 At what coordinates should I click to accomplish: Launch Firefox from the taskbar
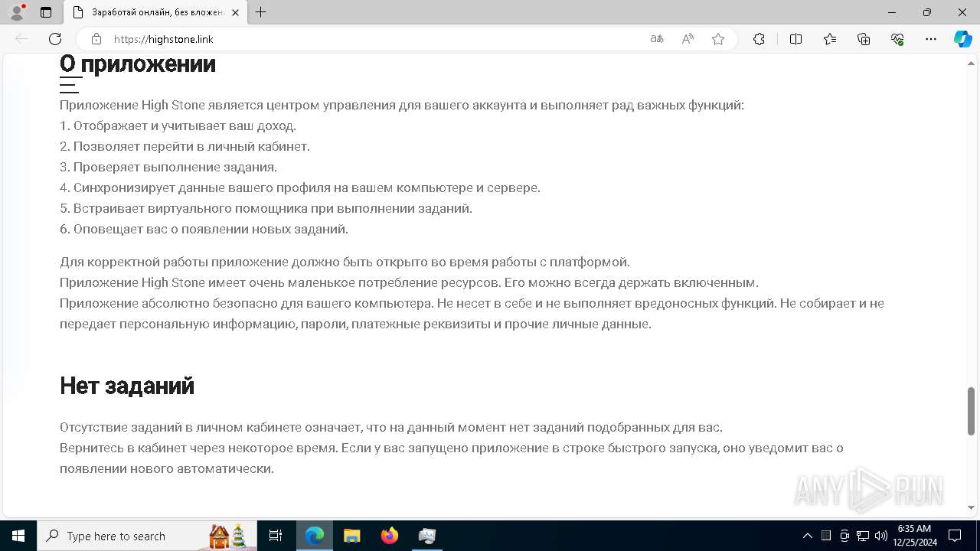(390, 536)
